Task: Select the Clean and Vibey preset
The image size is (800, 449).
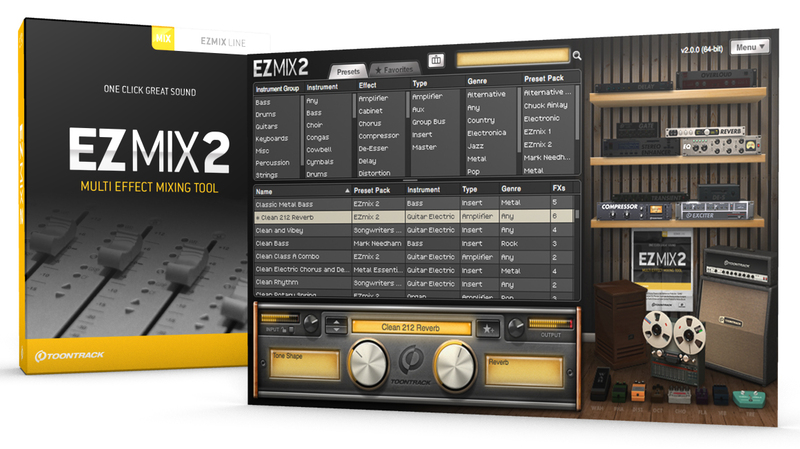Action: [x=414, y=230]
